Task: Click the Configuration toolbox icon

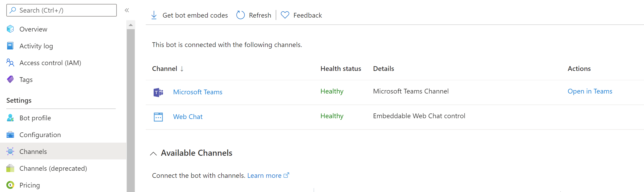Action: pos(10,134)
